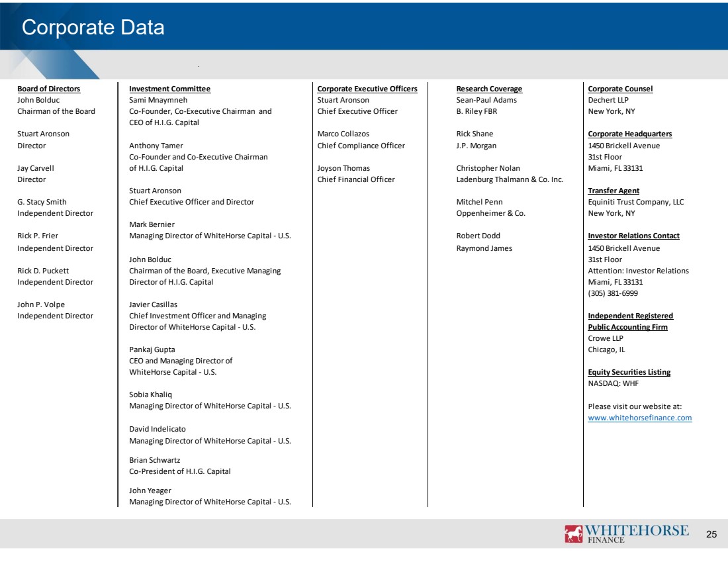Screen dimensions: 728x562
Task: Click 'Chief Executive Officer and Director' text
Action: [191, 202]
